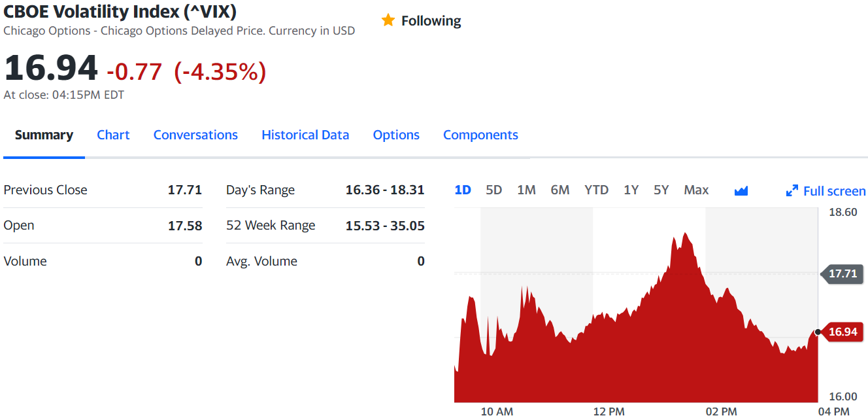Click the Full screen expand arrows icon

[792, 191]
